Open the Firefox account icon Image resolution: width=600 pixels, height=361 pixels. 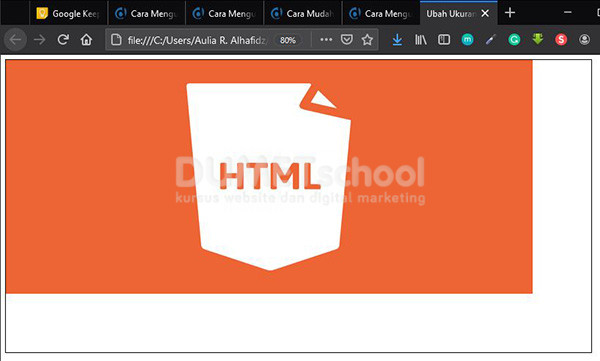pos(584,39)
